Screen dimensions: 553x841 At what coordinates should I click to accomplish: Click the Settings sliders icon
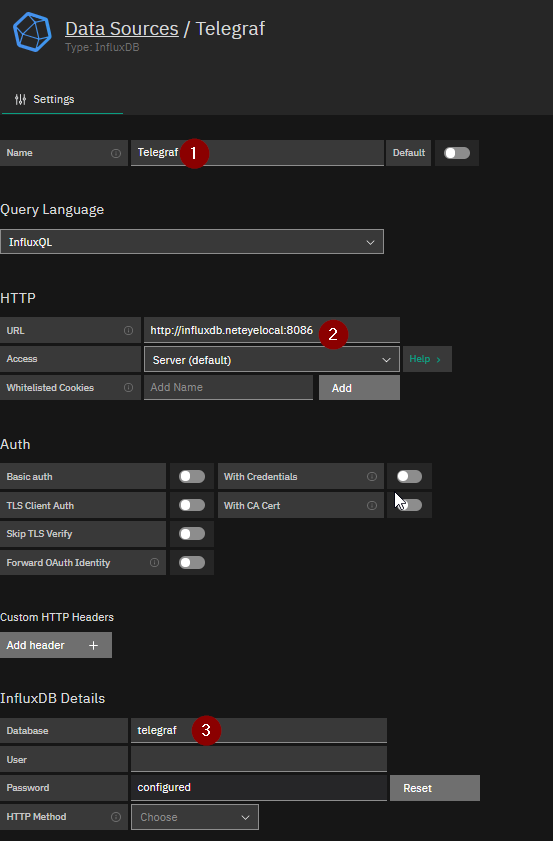click(20, 99)
